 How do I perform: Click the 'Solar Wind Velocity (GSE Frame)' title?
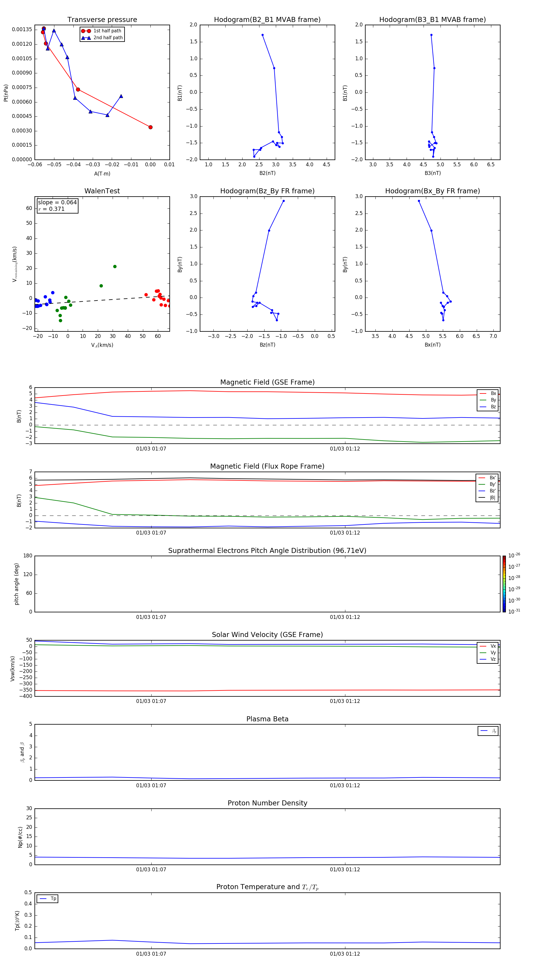pyautogui.click(x=267, y=635)
